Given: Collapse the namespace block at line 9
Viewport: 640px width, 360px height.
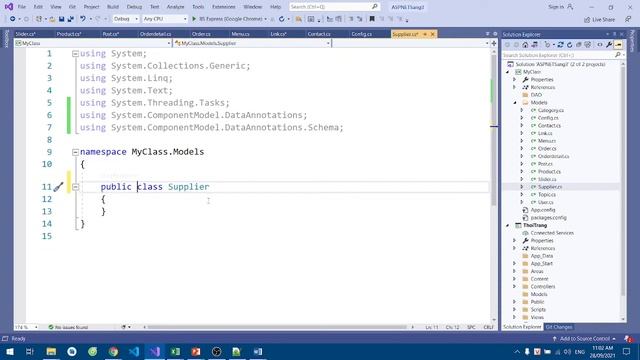Looking at the screenshot, I should tap(75, 152).
